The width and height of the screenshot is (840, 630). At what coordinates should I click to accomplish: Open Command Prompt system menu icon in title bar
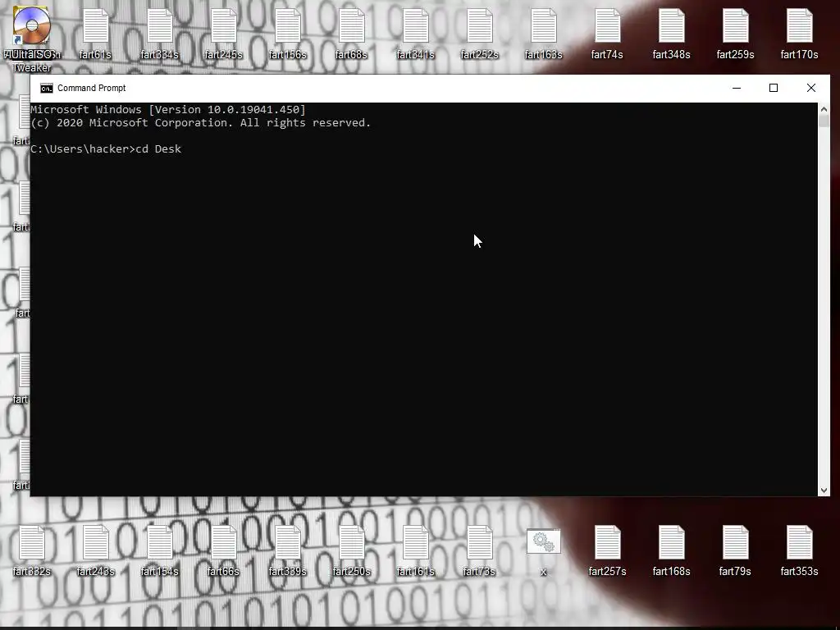click(47, 89)
